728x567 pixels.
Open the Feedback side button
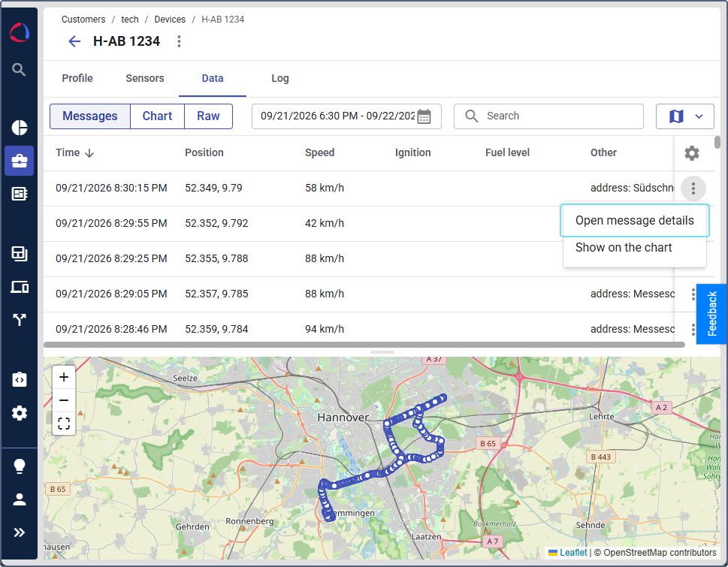(711, 314)
